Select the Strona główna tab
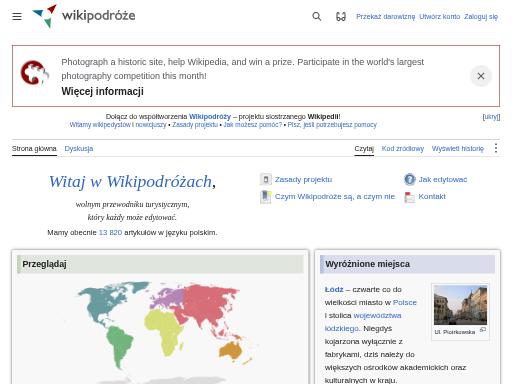 tap(34, 149)
